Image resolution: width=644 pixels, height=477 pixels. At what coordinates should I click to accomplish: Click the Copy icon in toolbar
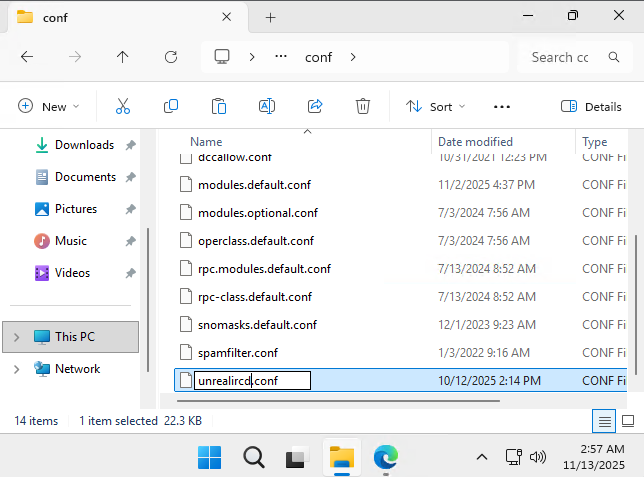pos(171,106)
